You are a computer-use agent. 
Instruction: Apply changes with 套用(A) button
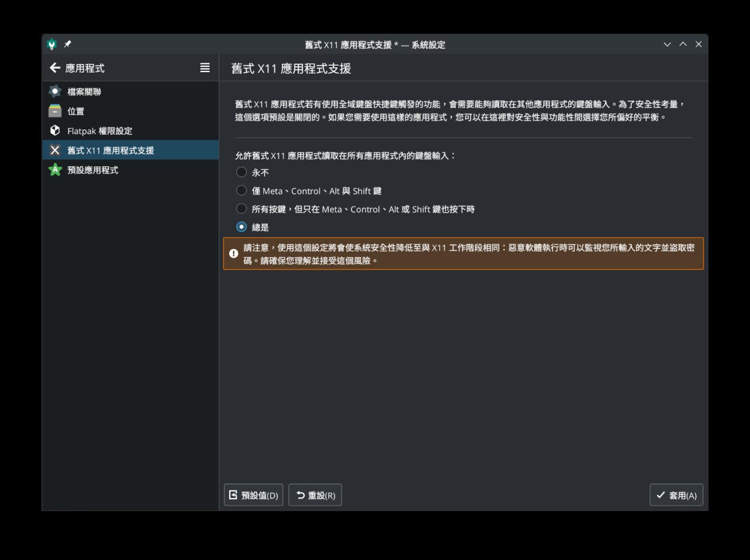click(676, 495)
